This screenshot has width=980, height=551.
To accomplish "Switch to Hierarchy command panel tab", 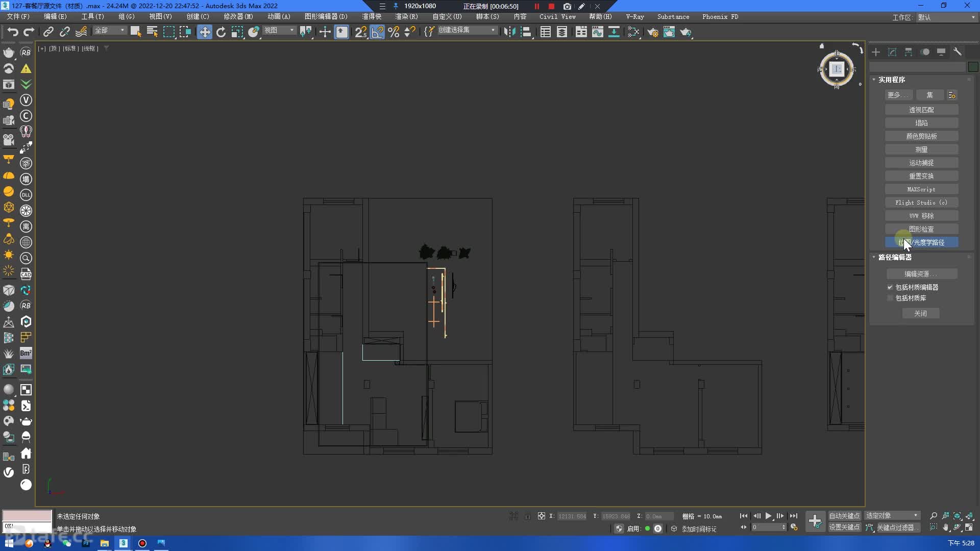I will click(x=909, y=52).
